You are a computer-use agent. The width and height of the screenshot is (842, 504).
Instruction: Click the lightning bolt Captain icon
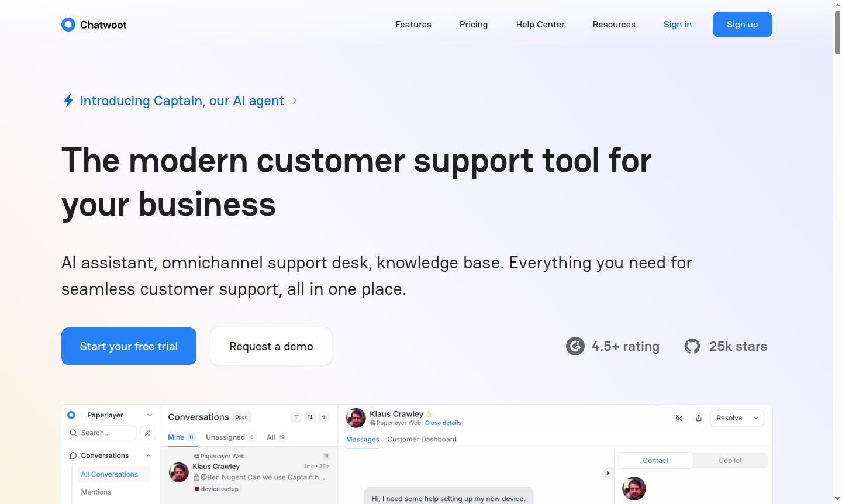click(x=68, y=101)
